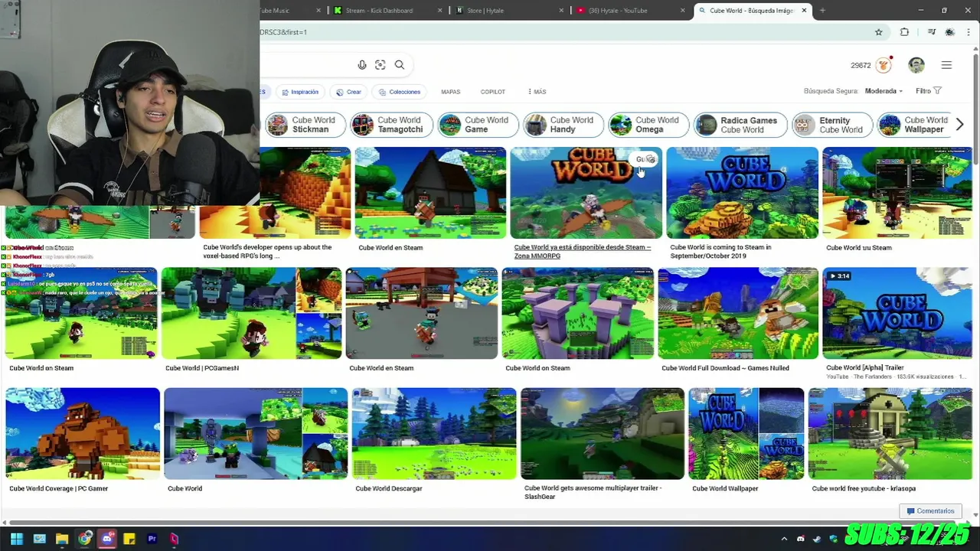Open Bing rewards medal icon
The height and width of the screenshot is (551, 980).
tap(884, 65)
